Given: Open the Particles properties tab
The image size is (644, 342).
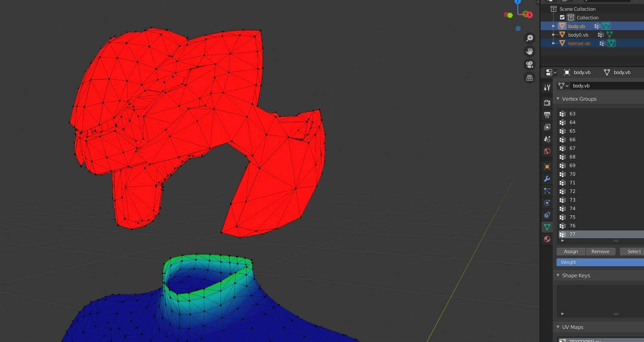Looking at the screenshot, I should click(x=547, y=191).
